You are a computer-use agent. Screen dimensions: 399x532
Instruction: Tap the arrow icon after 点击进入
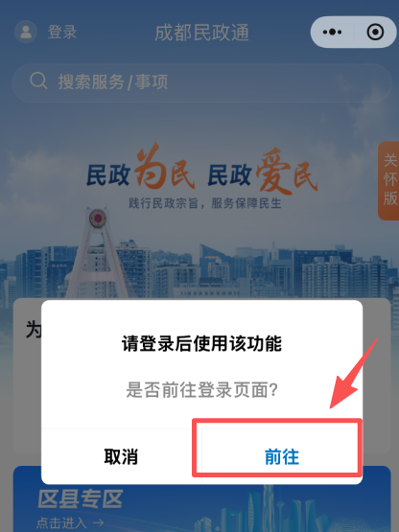(98, 522)
